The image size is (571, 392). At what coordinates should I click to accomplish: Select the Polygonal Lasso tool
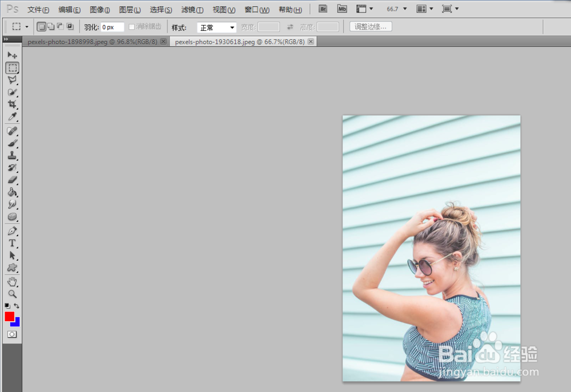(13, 80)
